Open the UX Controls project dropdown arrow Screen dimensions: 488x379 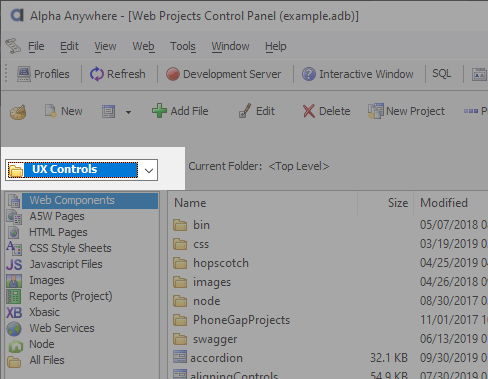point(149,170)
